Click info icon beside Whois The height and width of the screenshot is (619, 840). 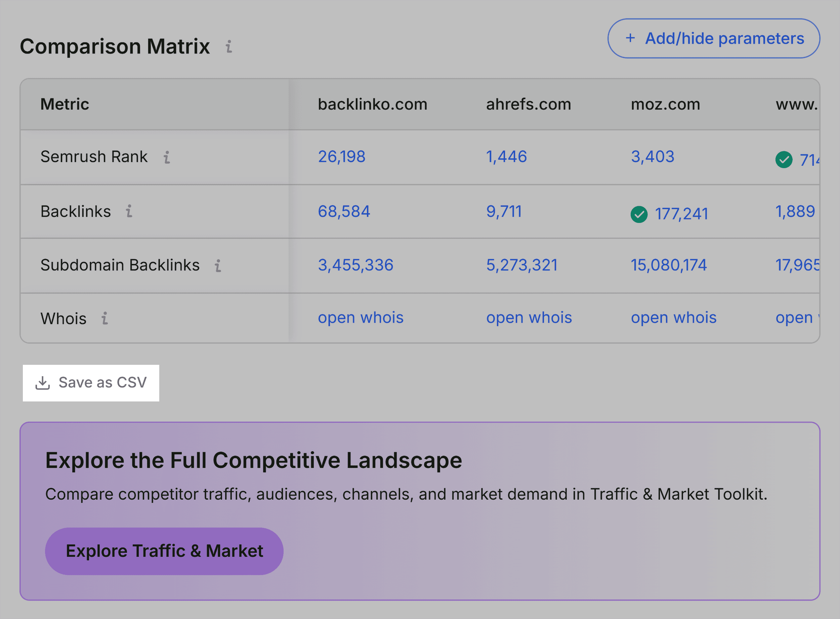[105, 318]
